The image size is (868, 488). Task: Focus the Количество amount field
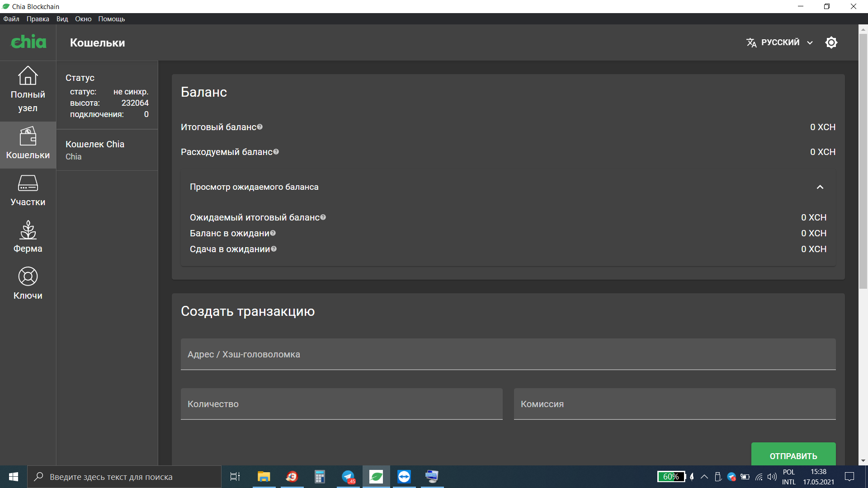pyautogui.click(x=342, y=404)
